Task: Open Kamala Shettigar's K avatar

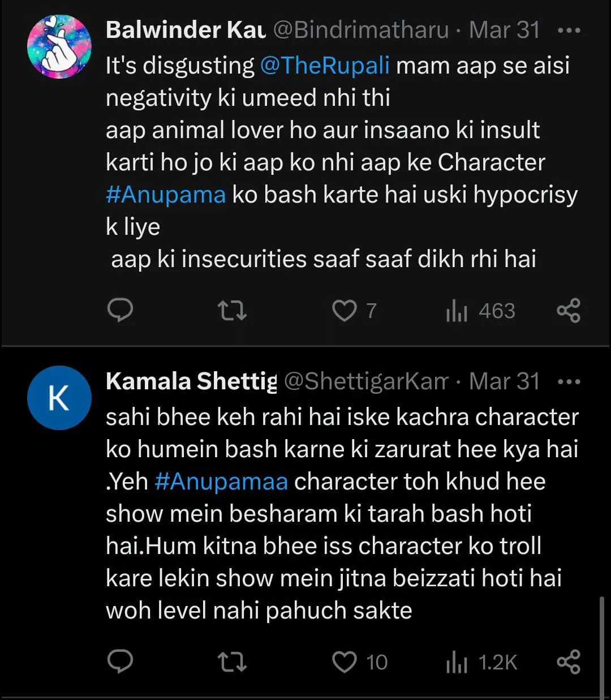Action: pos(59,398)
